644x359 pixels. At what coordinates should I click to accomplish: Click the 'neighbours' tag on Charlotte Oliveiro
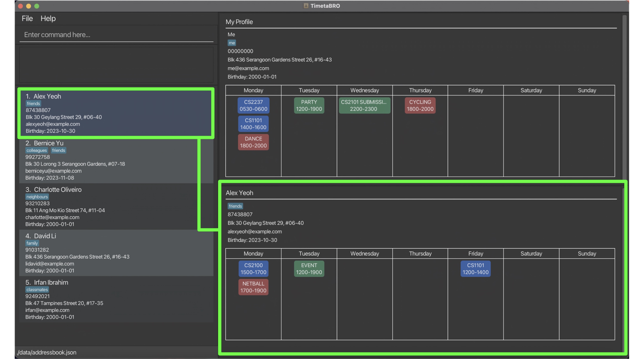tap(37, 197)
